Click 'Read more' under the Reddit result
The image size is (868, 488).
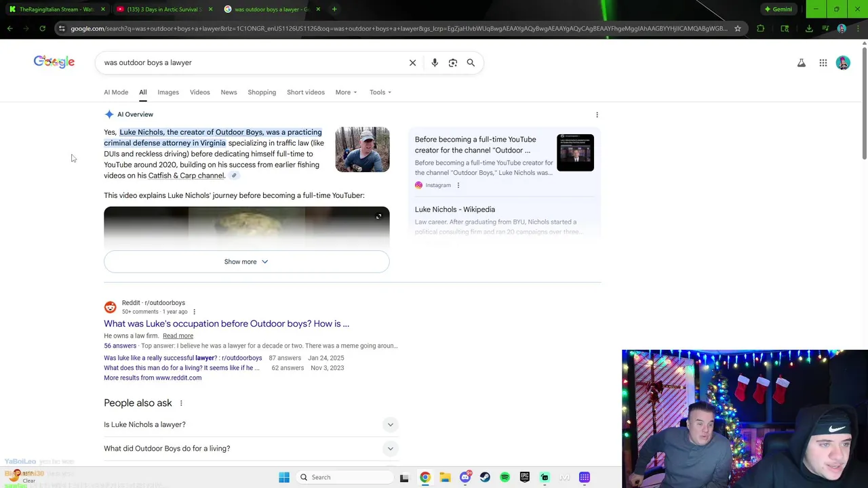coord(178,335)
